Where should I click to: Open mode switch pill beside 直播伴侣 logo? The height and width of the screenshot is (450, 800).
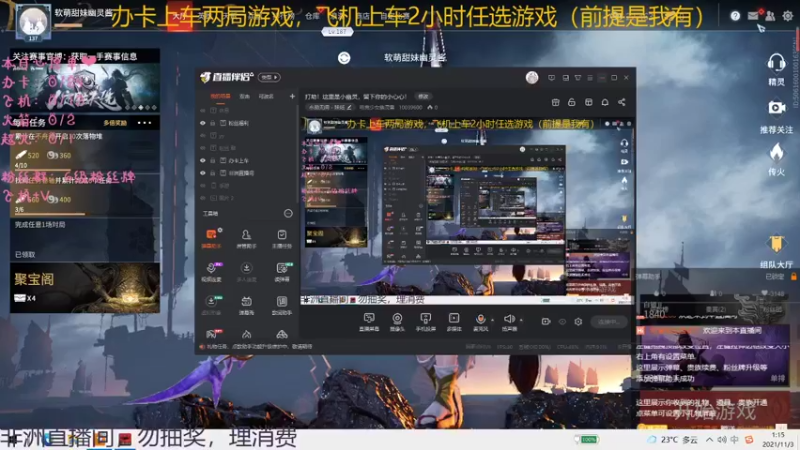[269, 77]
